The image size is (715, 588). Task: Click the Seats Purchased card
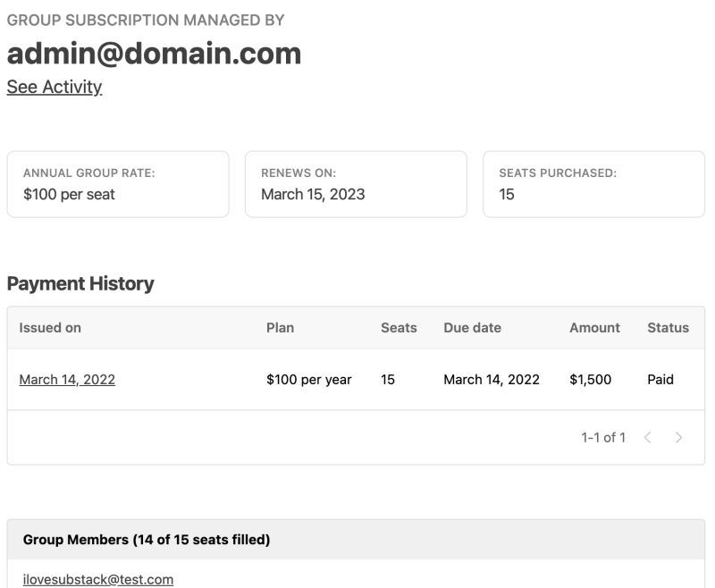click(593, 185)
